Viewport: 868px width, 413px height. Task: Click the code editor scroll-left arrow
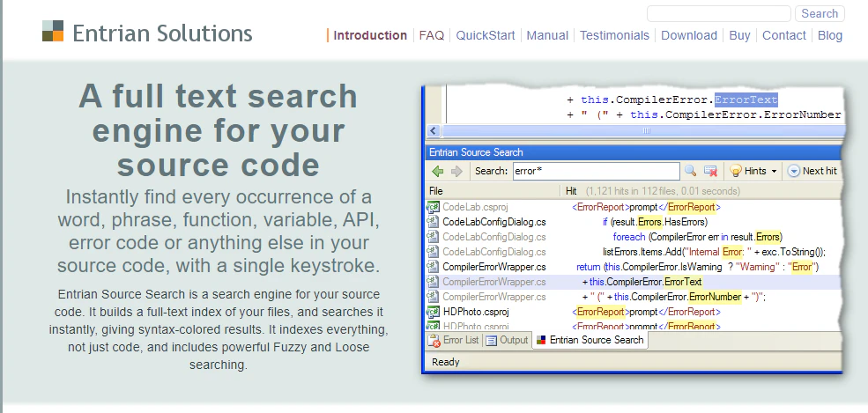pyautogui.click(x=434, y=131)
